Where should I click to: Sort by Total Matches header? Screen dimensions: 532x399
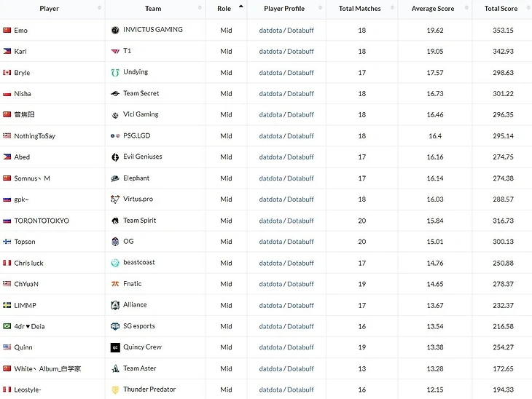(x=359, y=9)
